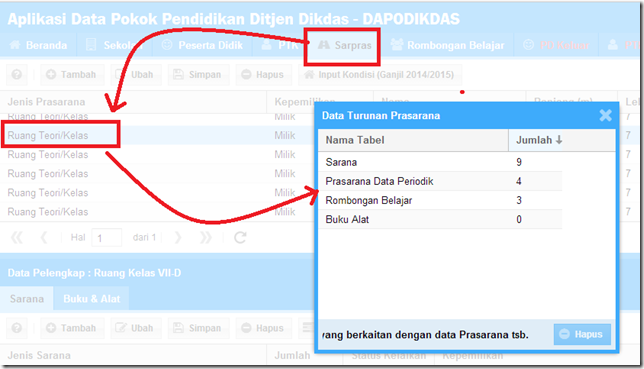644x369 pixels.
Task: Open the Beranda home tab
Action: pos(38,45)
